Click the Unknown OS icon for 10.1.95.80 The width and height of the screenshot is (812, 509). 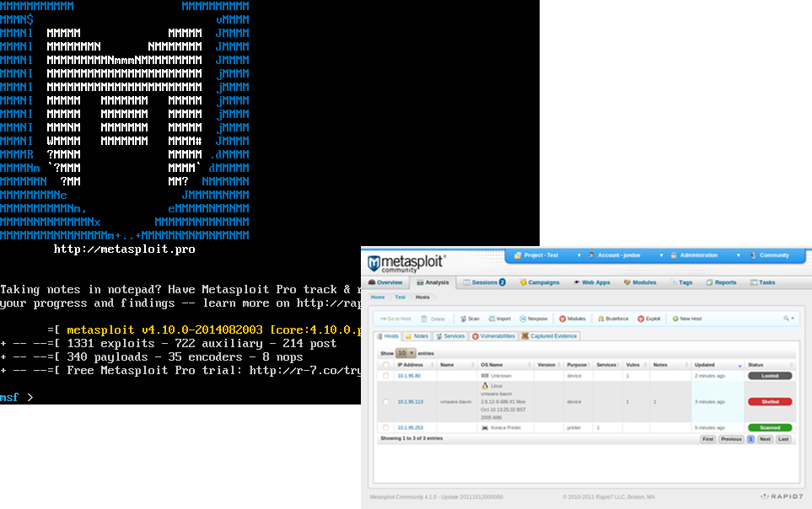[x=485, y=376]
